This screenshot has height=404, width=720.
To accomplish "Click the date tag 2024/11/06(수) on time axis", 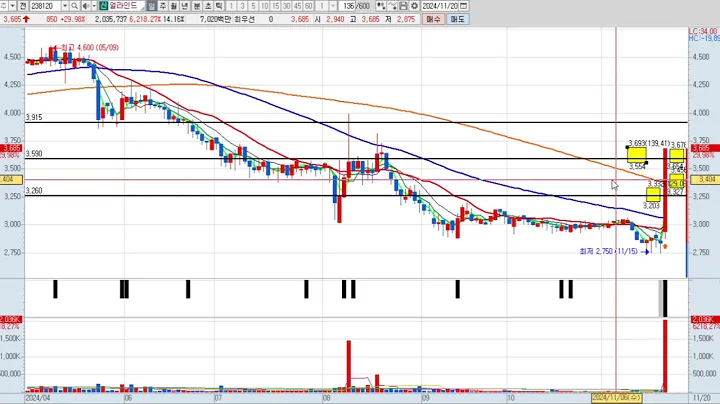I will coord(617,398).
